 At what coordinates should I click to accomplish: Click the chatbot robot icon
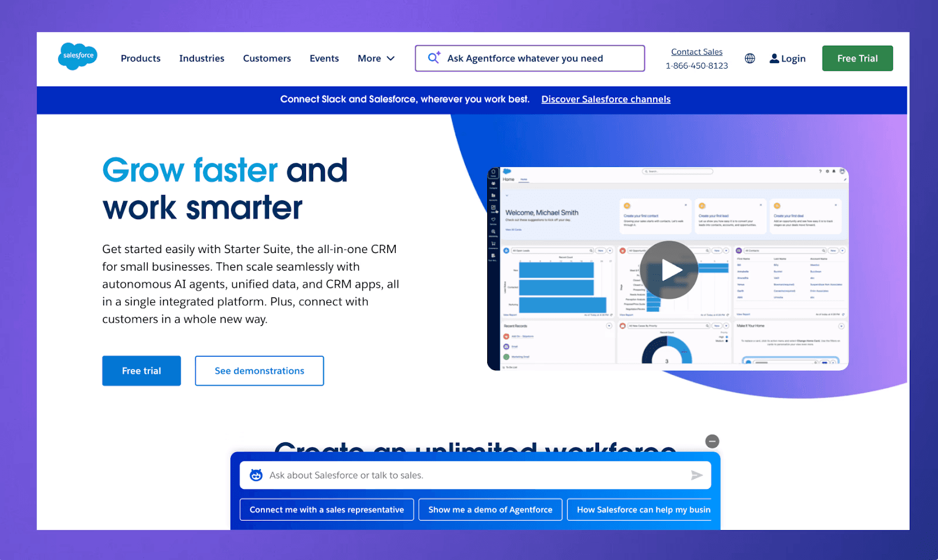(x=256, y=475)
